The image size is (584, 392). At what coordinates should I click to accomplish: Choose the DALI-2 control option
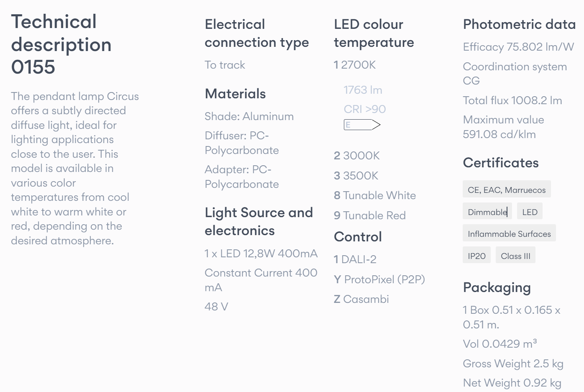coord(355,259)
